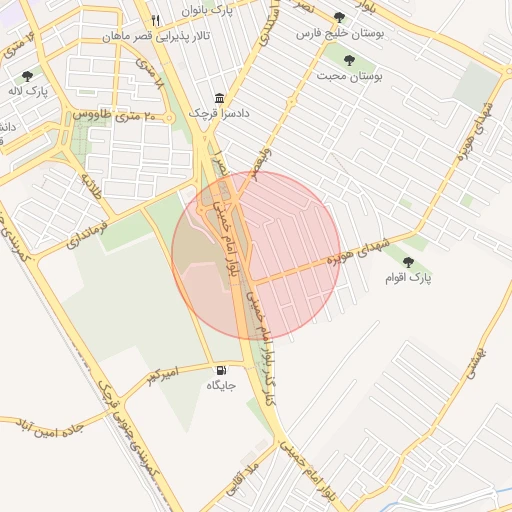
Task: Select the امیرکبیر street label
Action: pyautogui.click(x=163, y=376)
